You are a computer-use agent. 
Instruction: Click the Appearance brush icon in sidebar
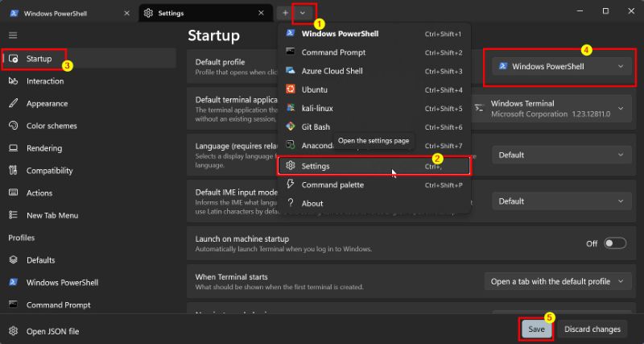13,103
